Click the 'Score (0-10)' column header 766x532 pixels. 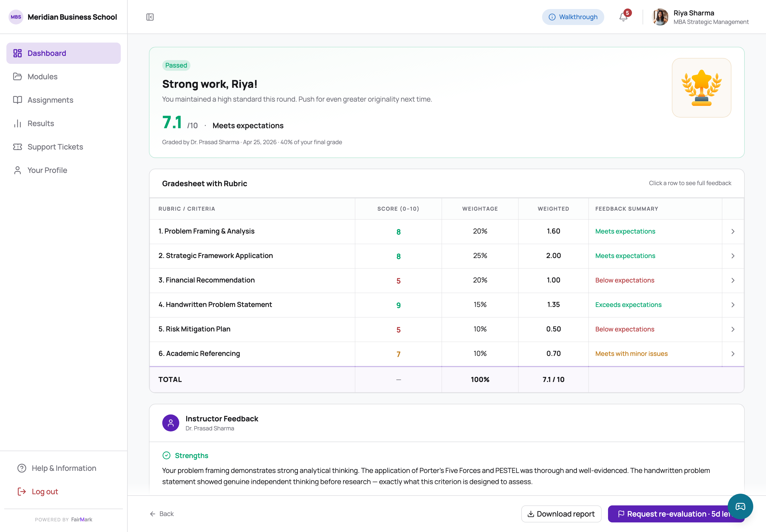point(398,209)
